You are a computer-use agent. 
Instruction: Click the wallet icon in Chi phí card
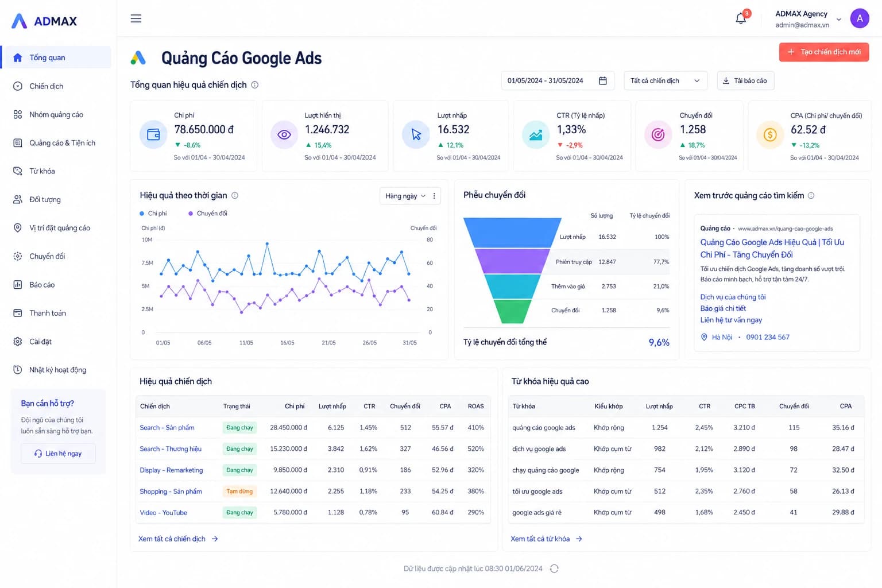pos(153,135)
